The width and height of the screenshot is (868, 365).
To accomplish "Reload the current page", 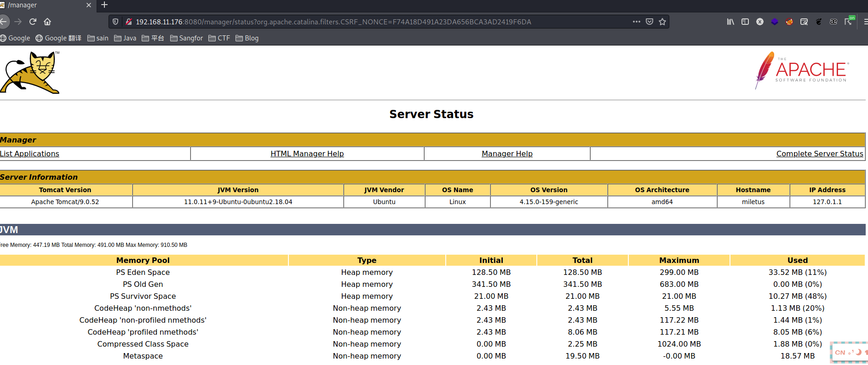I will pos(33,22).
